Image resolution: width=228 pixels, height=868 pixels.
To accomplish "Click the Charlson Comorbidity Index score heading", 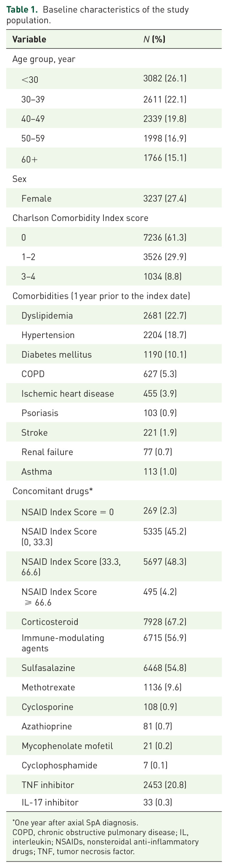I will click(x=80, y=218).
